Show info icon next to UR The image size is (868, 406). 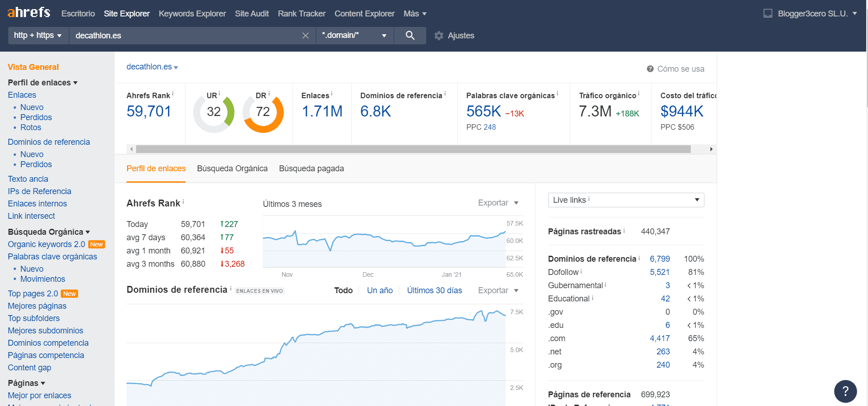tap(219, 93)
